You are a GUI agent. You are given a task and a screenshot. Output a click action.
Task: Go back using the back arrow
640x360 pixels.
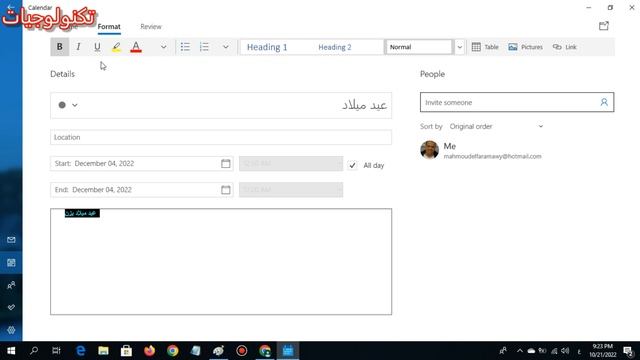pos(11,7)
